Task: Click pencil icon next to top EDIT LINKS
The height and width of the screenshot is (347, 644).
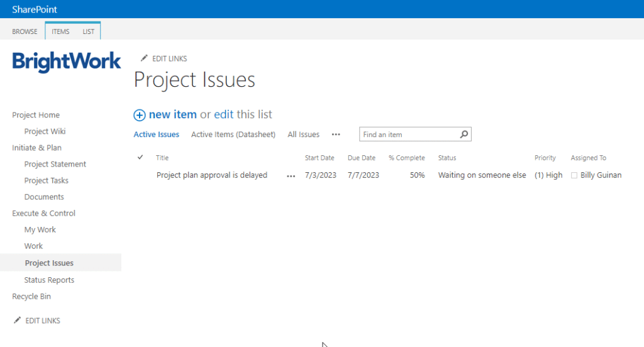Action: pos(144,58)
